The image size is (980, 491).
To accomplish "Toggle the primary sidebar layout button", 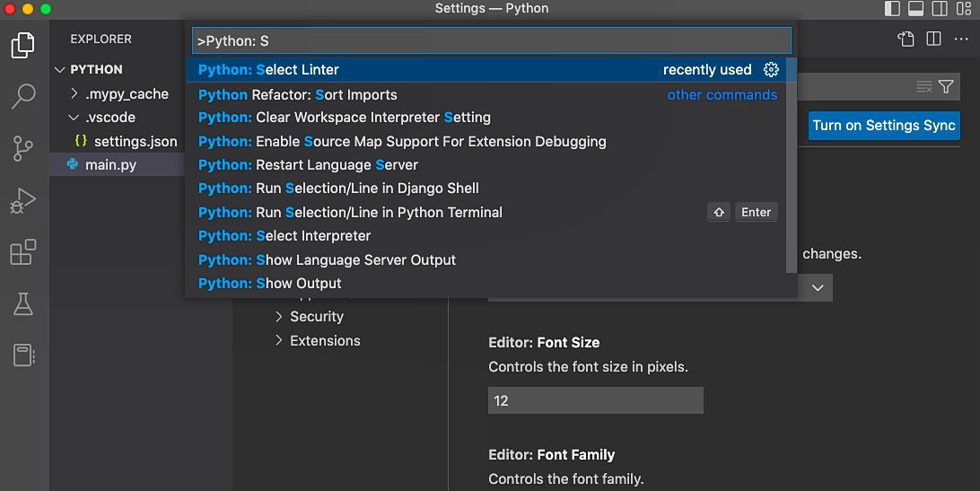I will pyautogui.click(x=892, y=9).
